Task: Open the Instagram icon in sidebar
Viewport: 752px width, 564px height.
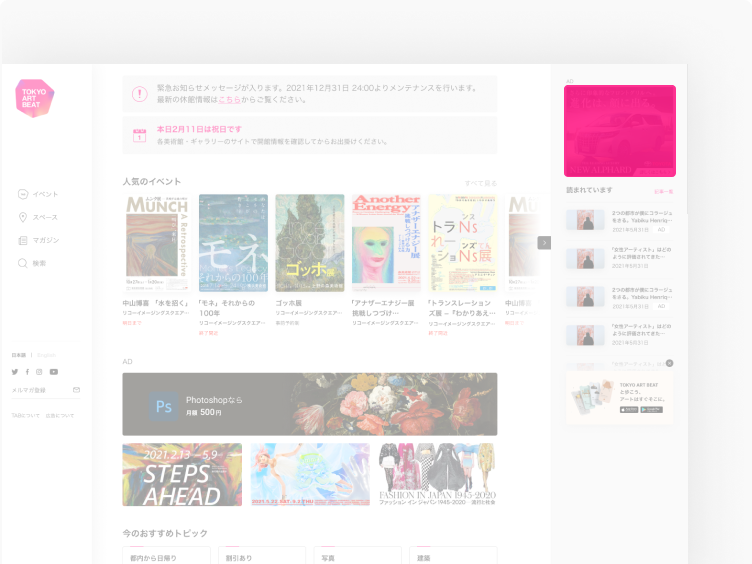Action: coord(40,372)
